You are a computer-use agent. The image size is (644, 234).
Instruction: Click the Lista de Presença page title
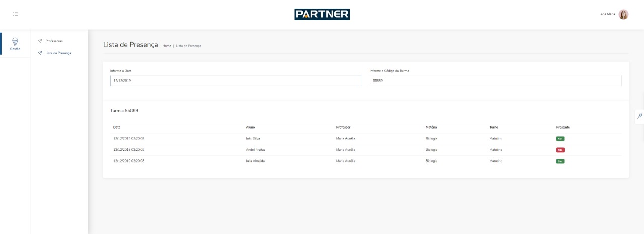[x=131, y=44]
